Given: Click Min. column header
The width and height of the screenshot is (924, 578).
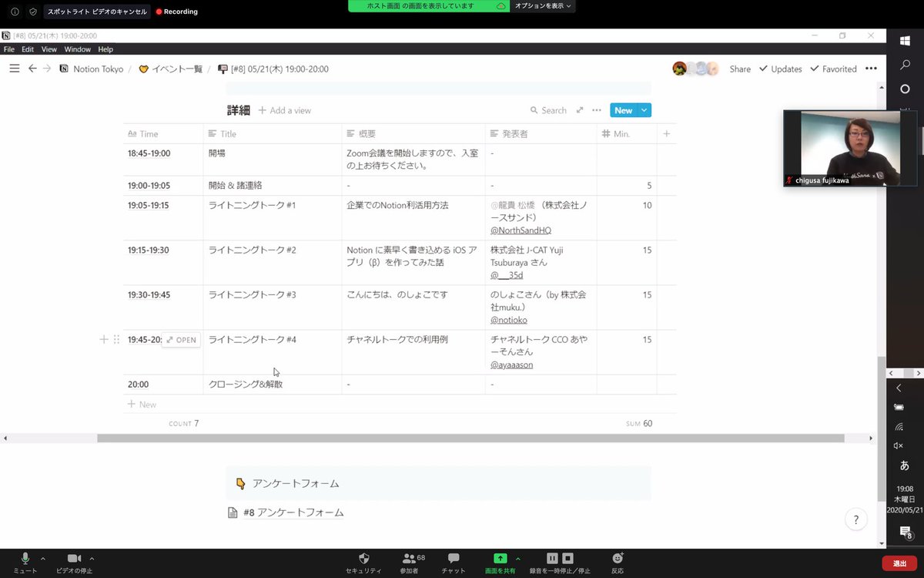Looking at the screenshot, I should pyautogui.click(x=627, y=133).
